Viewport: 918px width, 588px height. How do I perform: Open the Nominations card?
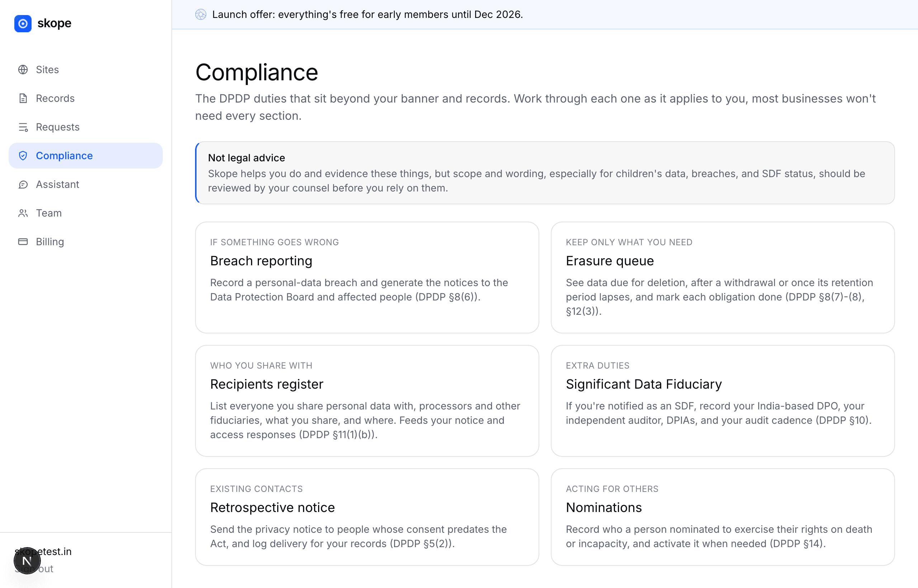tap(723, 517)
